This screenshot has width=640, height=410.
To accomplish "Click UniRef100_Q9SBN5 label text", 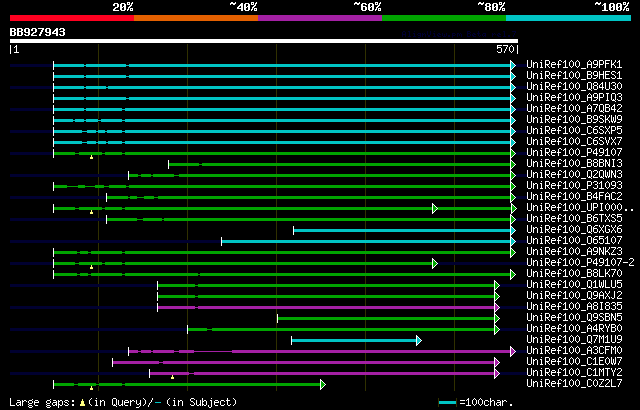I will click(x=574, y=318).
